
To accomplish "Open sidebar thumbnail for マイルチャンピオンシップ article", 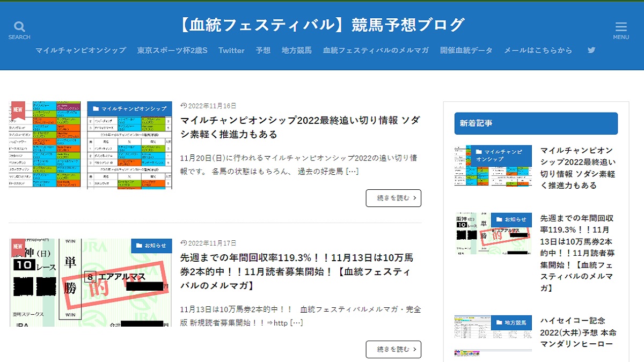I will pyautogui.click(x=493, y=166).
